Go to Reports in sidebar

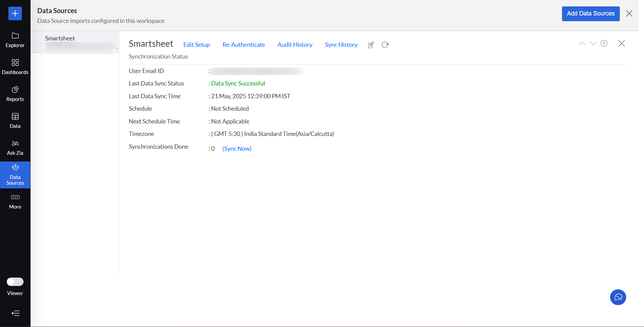(15, 94)
